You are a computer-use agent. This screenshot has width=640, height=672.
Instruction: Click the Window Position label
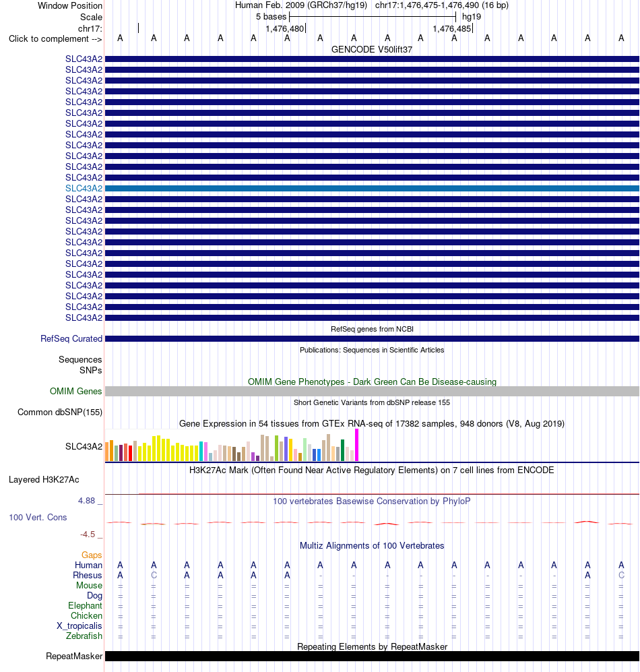(x=70, y=6)
